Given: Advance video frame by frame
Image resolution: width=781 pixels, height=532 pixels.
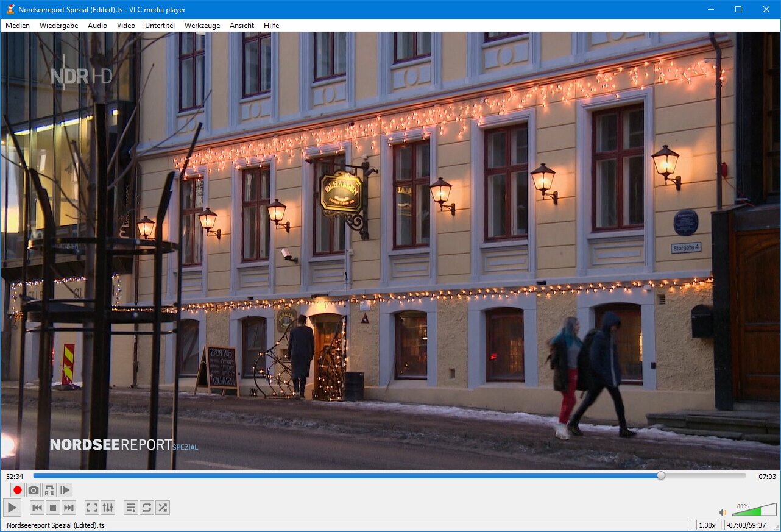Looking at the screenshot, I should click(x=65, y=490).
